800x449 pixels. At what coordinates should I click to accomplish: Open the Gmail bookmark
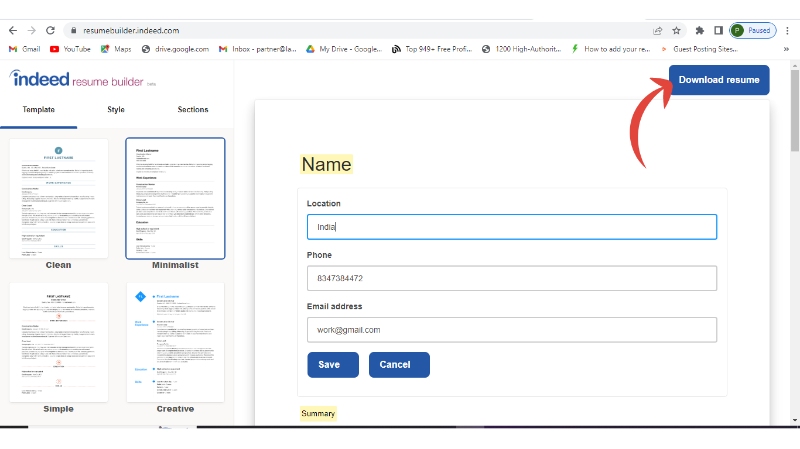point(24,48)
